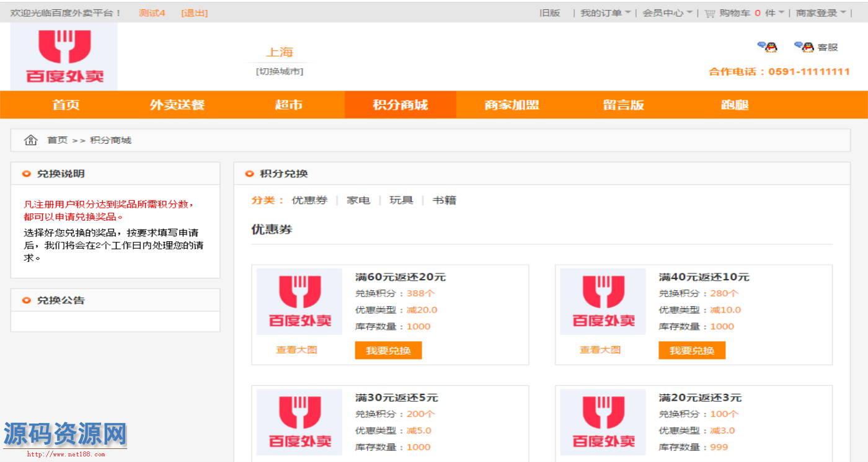Click the 欢迎光临百度外卖平台 greeting
The height and width of the screenshot is (462, 868).
[66, 13]
